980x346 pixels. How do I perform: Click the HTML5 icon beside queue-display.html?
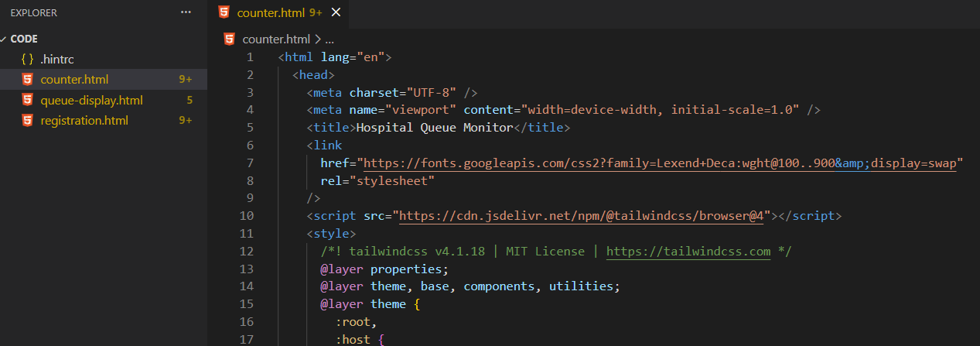pyautogui.click(x=28, y=100)
